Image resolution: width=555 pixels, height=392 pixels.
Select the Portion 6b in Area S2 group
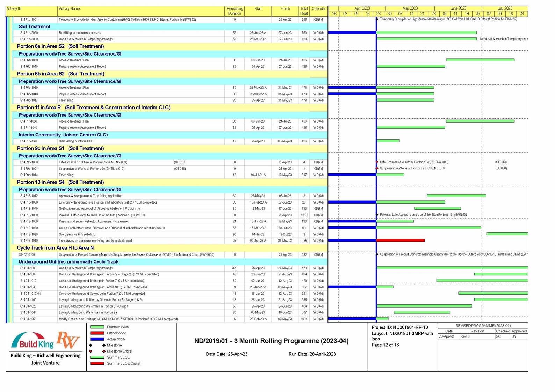(61, 74)
